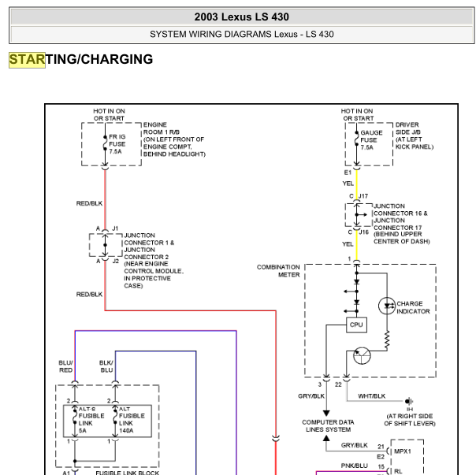Screen dimensions: 476x475
Task: Click 'JUNCTION CONNECTOR 1 & JUNCTION CONNECTOR 2' label
Action: pos(154,261)
